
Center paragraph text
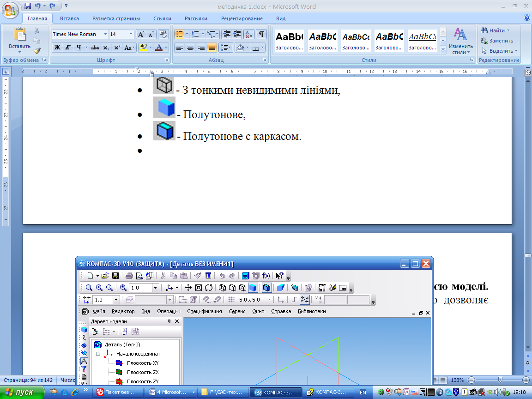[190, 48]
